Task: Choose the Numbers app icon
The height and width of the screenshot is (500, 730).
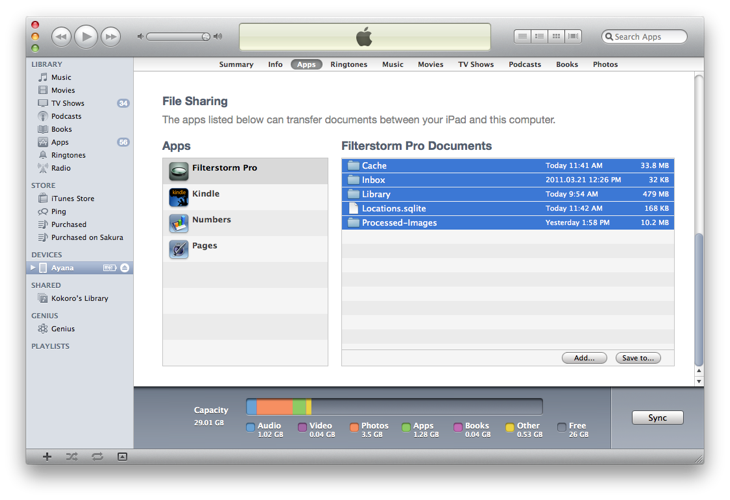Action: tap(179, 223)
